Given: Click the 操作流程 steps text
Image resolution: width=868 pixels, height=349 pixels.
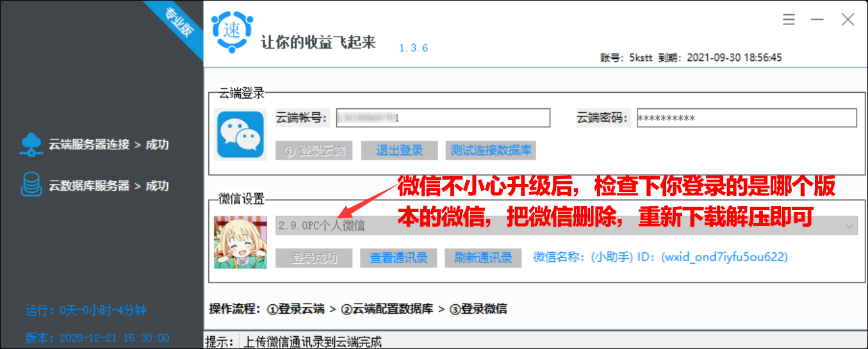Looking at the screenshot, I should [x=358, y=309].
